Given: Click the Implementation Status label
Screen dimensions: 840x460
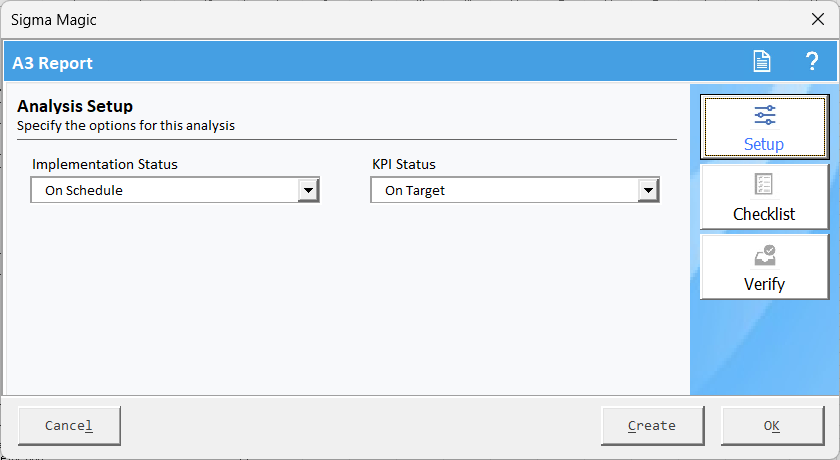Looking at the screenshot, I should 105,164.
